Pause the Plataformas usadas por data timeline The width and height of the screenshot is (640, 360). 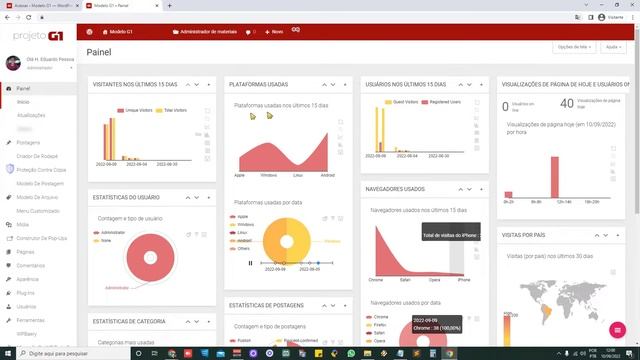coord(250,263)
